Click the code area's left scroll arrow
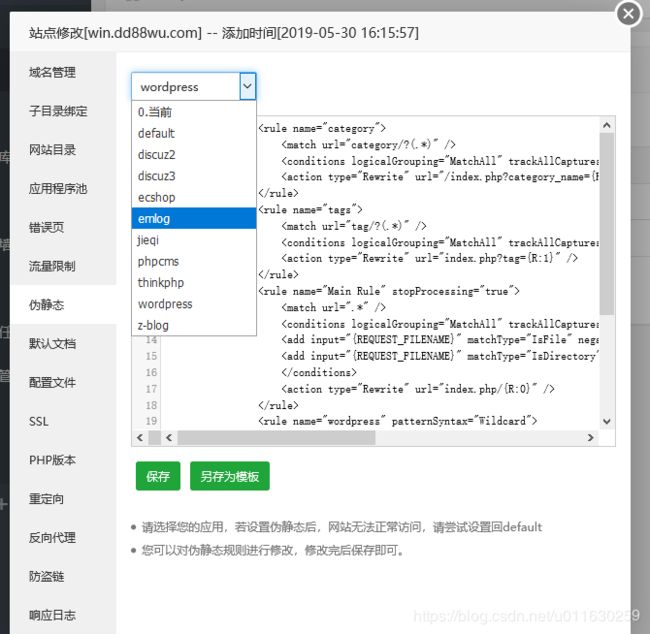 [x=169, y=437]
